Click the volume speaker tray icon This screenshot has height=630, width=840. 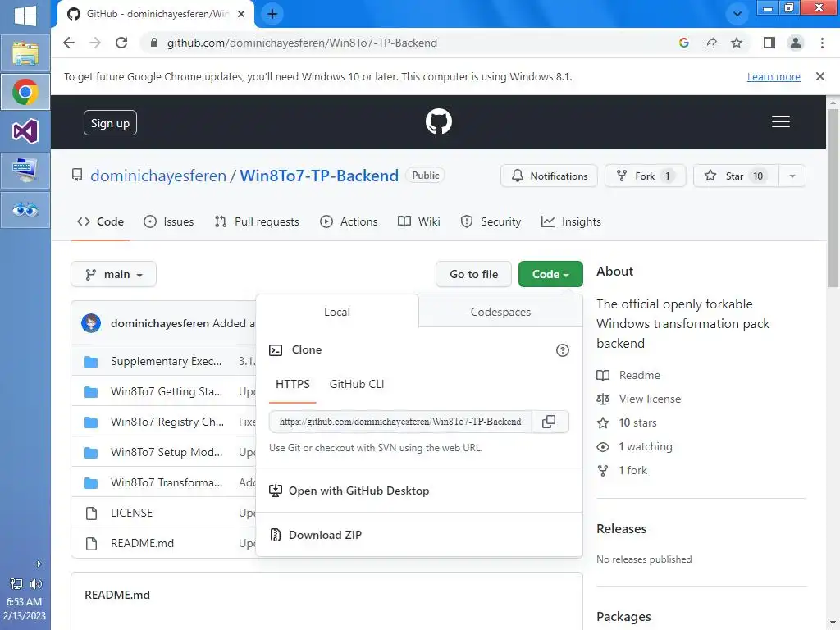[x=36, y=584]
